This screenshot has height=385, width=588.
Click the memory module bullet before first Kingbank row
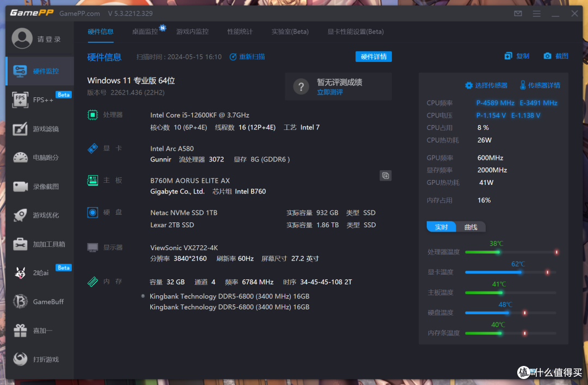pyautogui.click(x=143, y=296)
